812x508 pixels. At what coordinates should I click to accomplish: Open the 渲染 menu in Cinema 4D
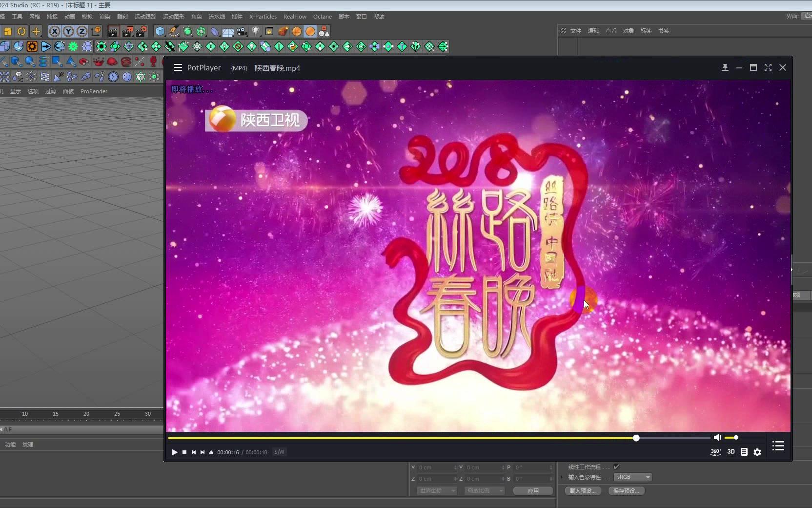(x=105, y=17)
